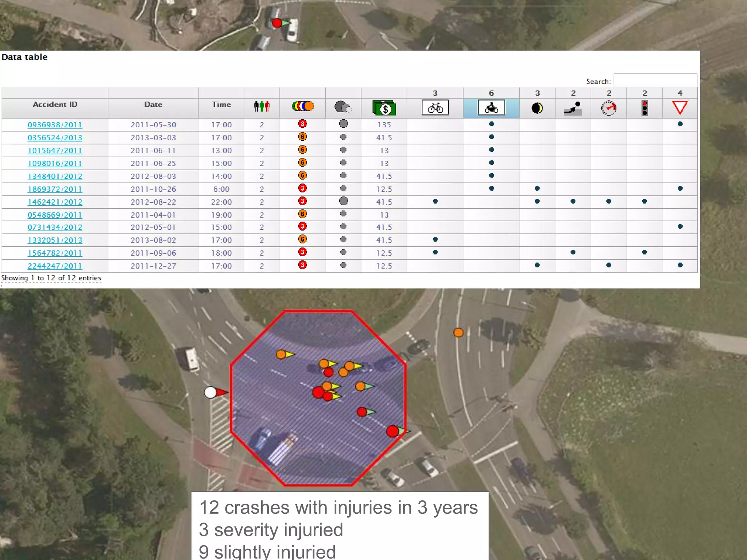
Task: Focus the Search input field
Action: [x=655, y=80]
